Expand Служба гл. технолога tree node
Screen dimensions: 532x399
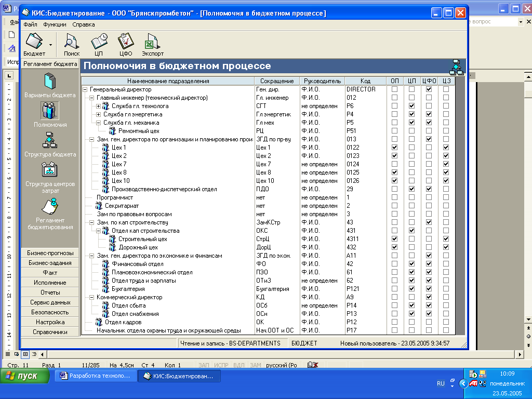99,106
